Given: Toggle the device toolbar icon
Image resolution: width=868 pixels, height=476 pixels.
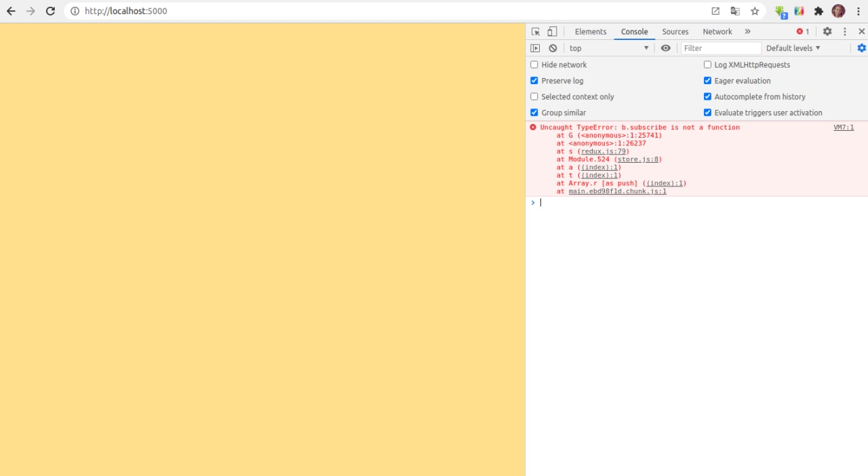Looking at the screenshot, I should pyautogui.click(x=552, y=32).
